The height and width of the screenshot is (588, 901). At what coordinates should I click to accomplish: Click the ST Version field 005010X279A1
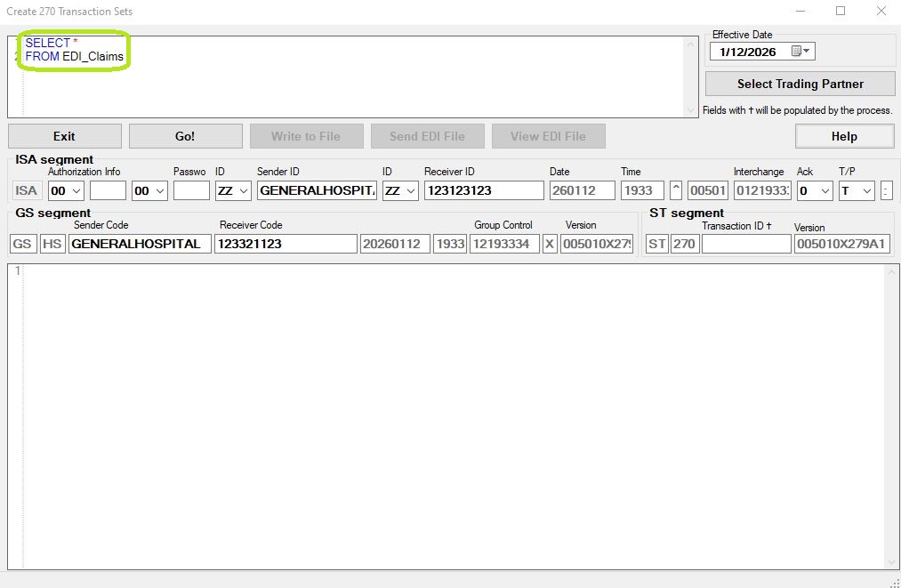tap(842, 244)
